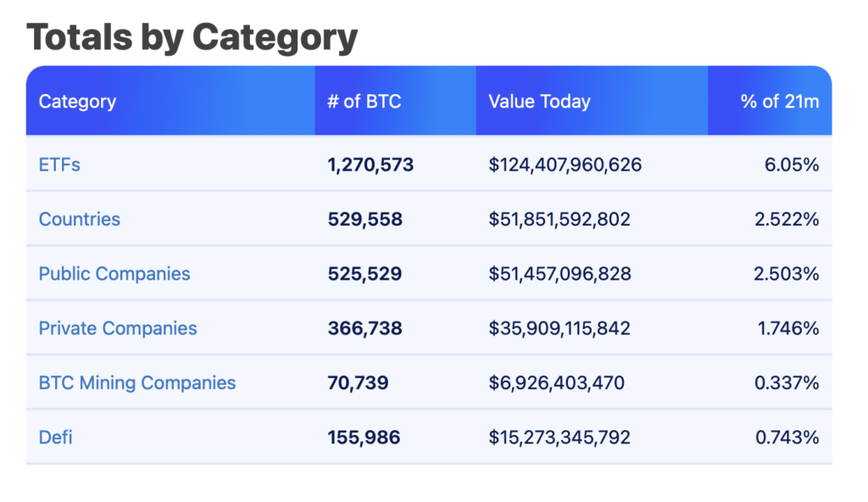
Task: Click the Private Companies percentage 1.746%
Action: click(x=787, y=328)
